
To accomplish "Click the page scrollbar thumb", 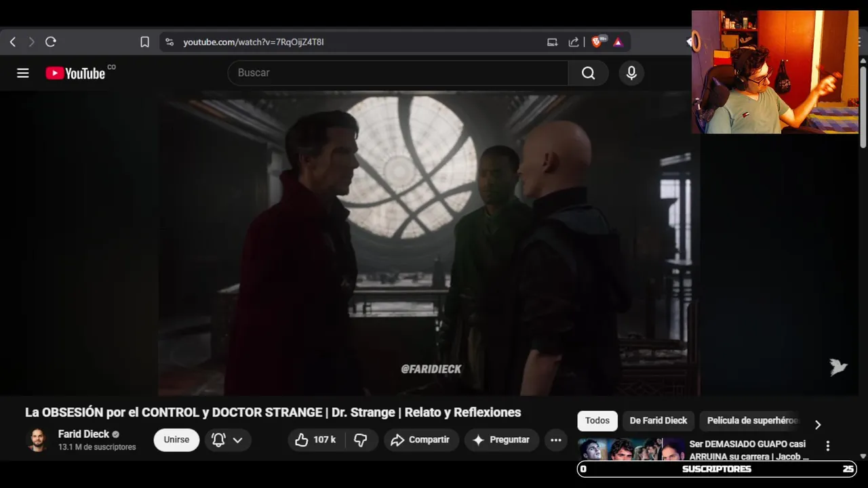I will tap(863, 106).
